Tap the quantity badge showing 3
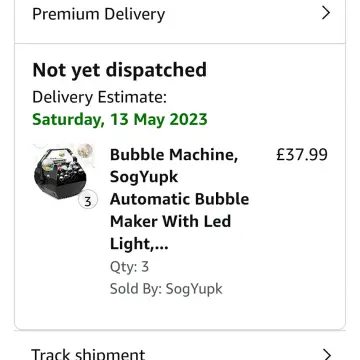The height and width of the screenshot is (360, 360). (x=88, y=201)
